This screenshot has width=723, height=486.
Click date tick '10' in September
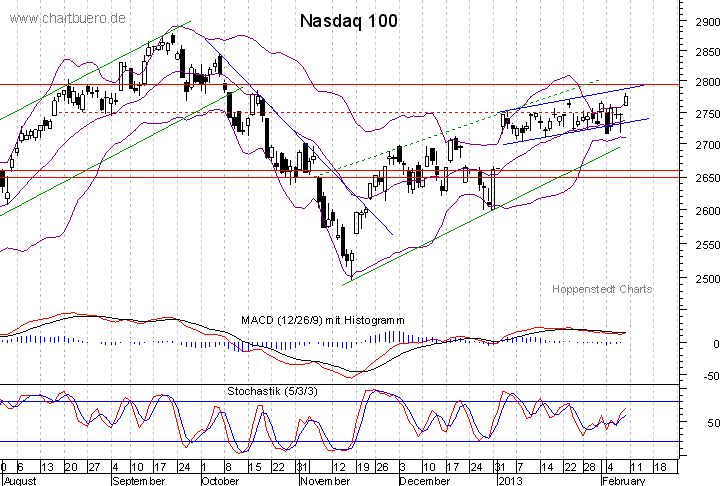(x=137, y=467)
